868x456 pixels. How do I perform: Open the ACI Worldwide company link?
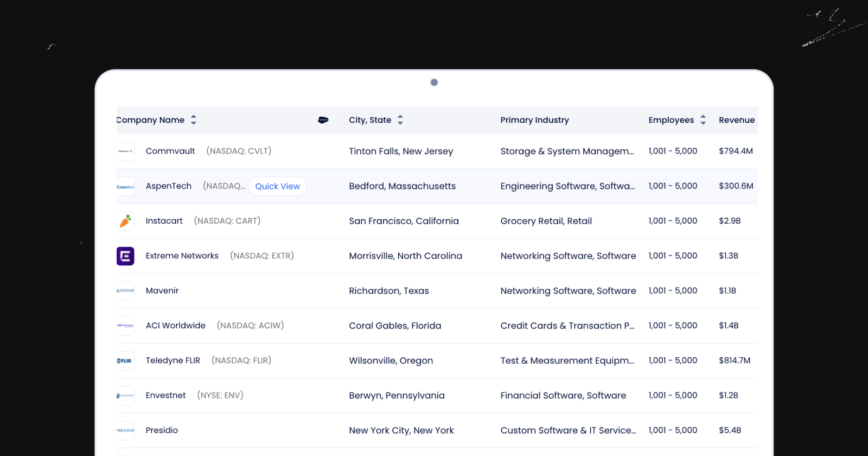(x=176, y=326)
